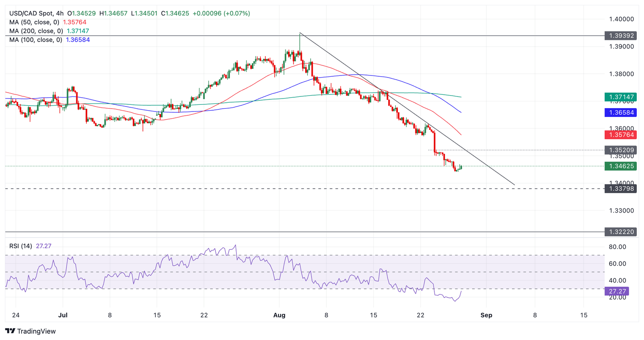Select the 1.39392 horizontal level label

click(x=620, y=36)
